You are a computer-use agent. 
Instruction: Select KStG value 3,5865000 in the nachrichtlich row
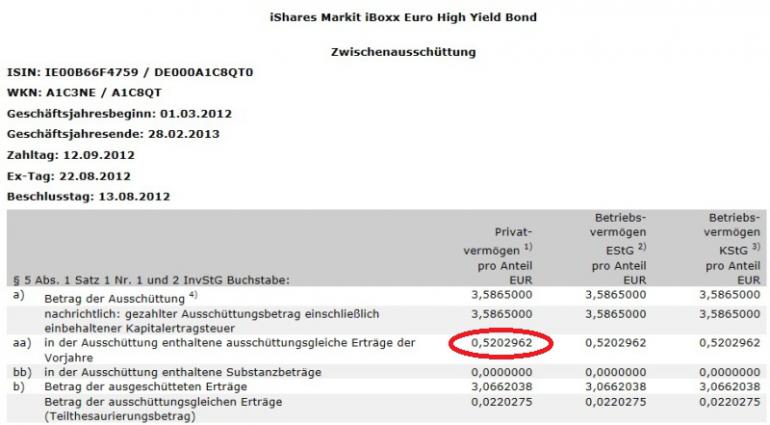730,314
